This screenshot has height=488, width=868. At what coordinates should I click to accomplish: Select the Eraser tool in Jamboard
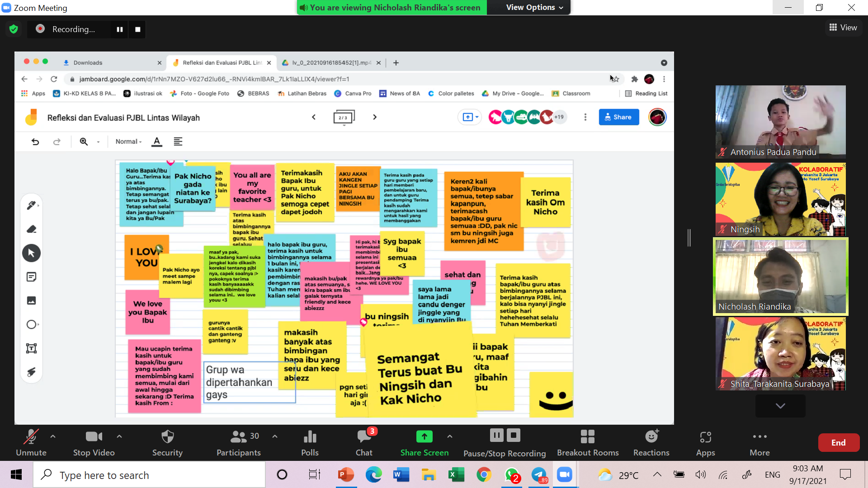tap(31, 229)
